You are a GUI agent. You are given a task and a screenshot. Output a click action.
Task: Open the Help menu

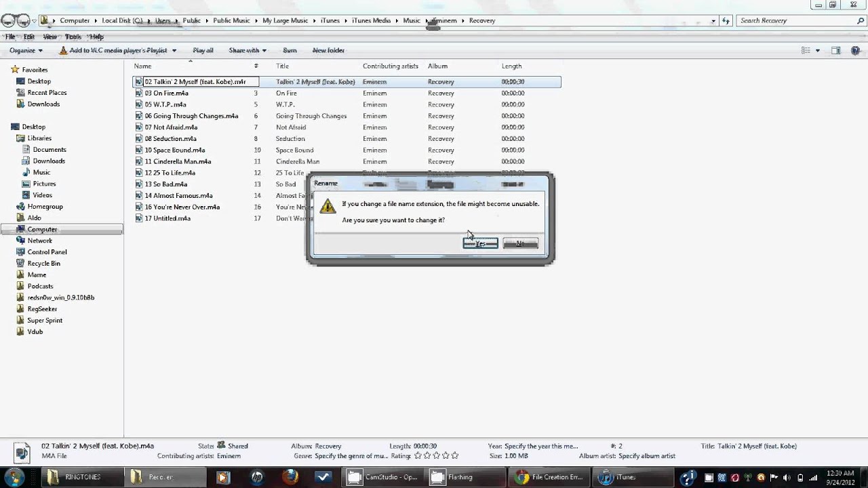pyautogui.click(x=96, y=37)
